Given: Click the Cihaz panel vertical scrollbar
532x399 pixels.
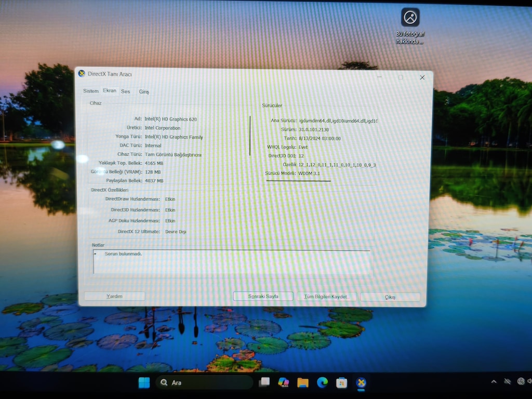Looking at the screenshot, I should pyautogui.click(x=250, y=136).
